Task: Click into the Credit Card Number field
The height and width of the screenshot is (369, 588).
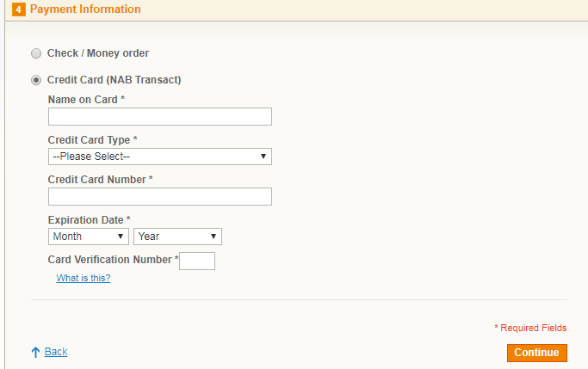Action: point(160,197)
